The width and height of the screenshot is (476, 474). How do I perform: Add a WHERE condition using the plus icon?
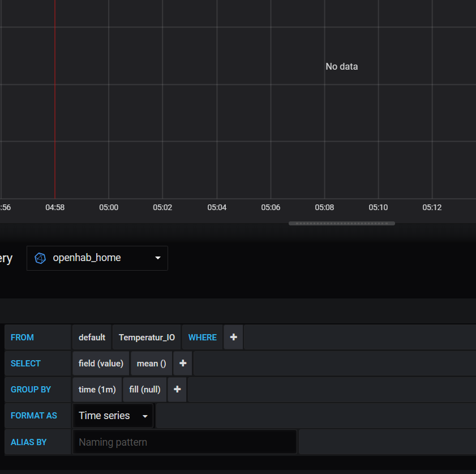click(x=233, y=336)
